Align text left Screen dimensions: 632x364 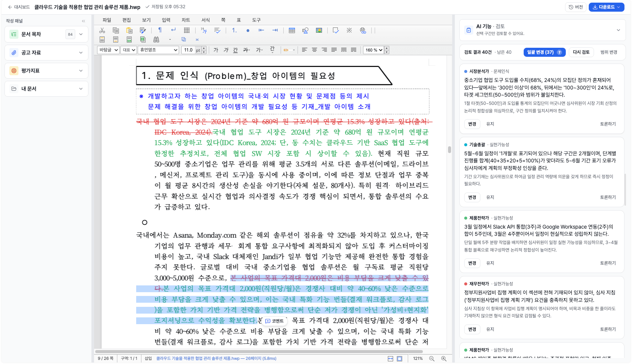305,50
